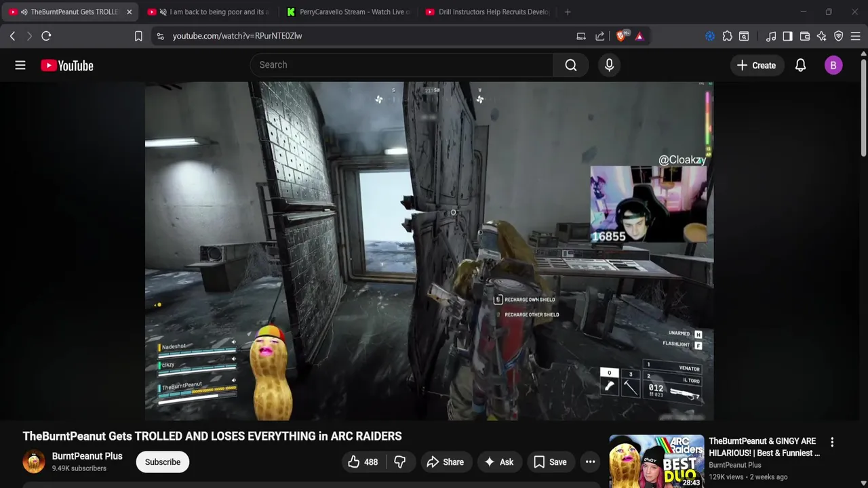Click the blue circular extension icon
This screenshot has width=868, height=488.
coord(710,36)
